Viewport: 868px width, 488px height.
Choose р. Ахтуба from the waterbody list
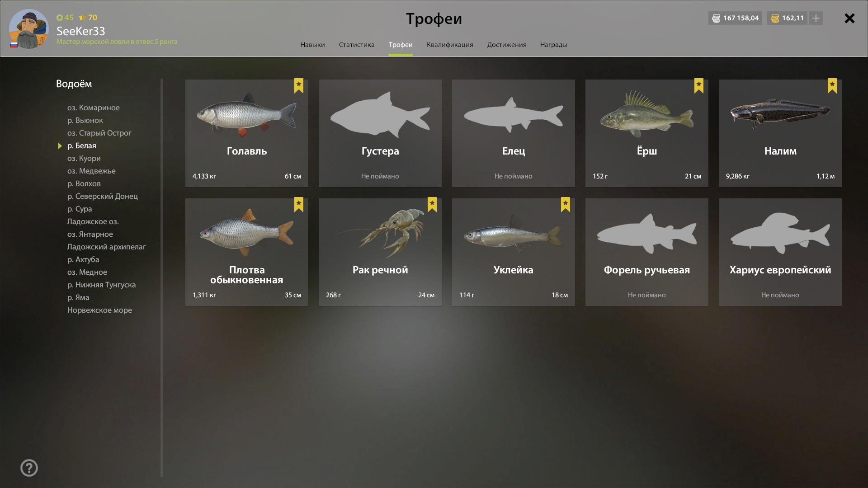click(x=83, y=259)
